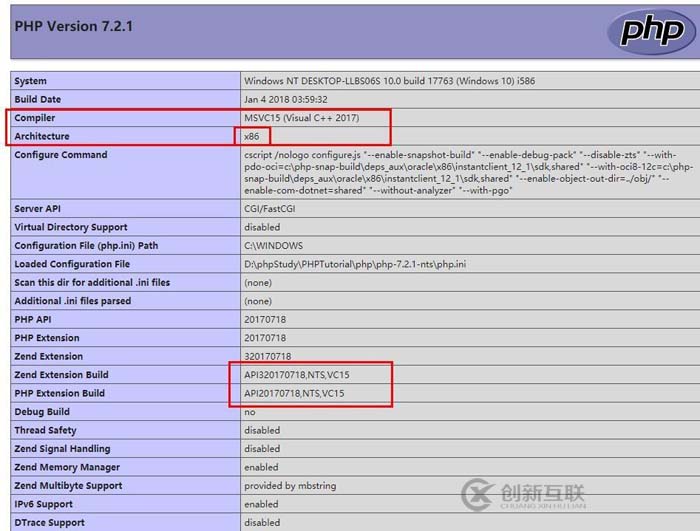
Task: Click the 'IPv6 Support' label
Action: click(x=43, y=504)
